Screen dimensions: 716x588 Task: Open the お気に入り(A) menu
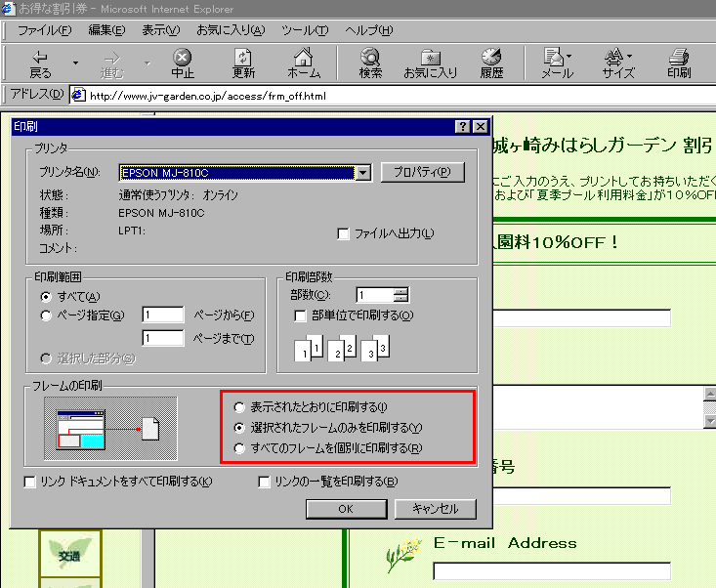(x=231, y=30)
